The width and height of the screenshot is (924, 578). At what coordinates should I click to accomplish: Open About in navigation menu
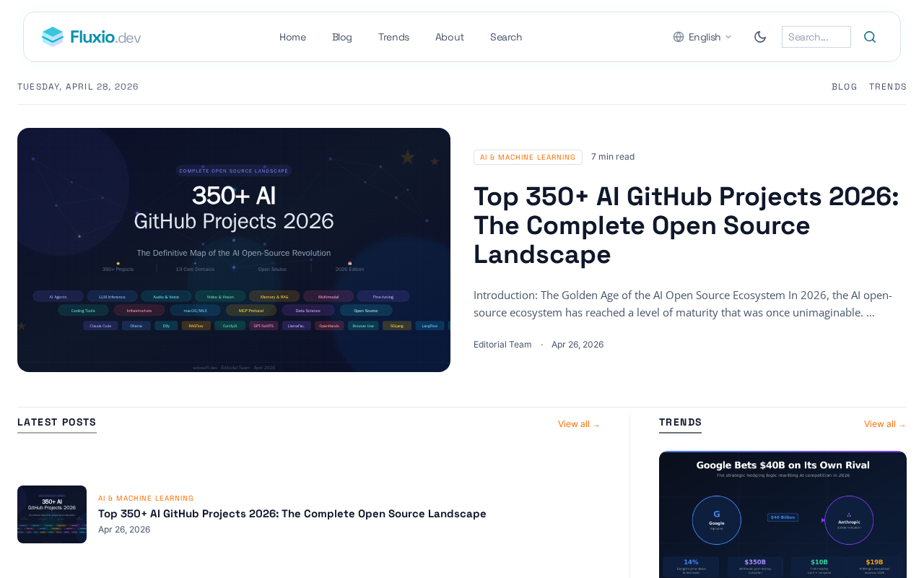click(x=450, y=37)
